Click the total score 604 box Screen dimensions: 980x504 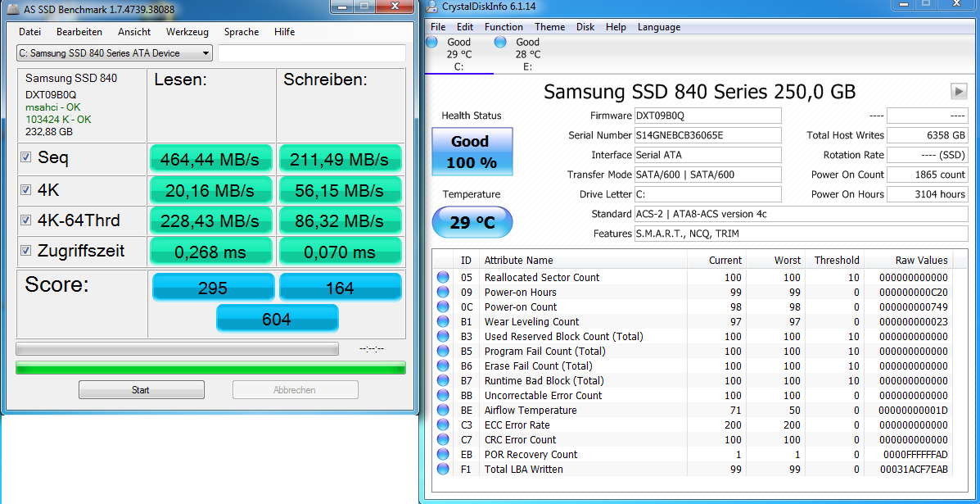tap(277, 319)
